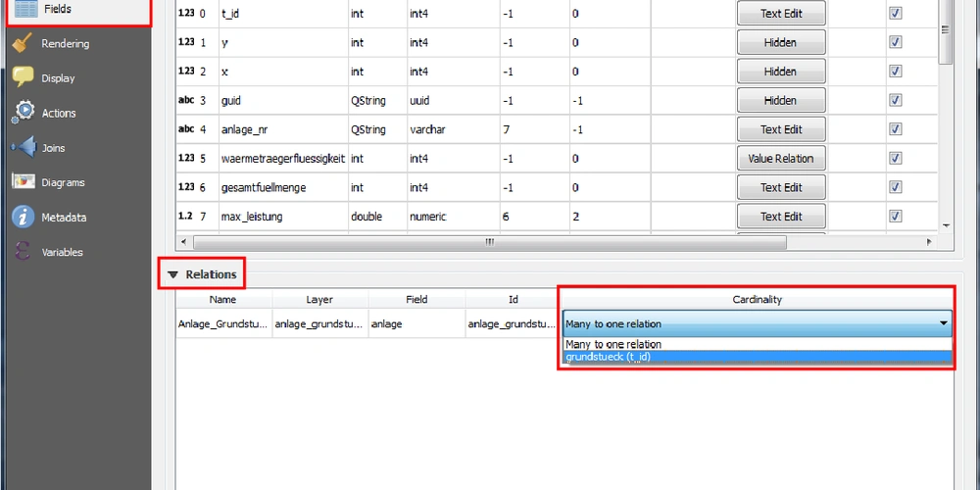Select the Cardinality column header
980x490 pixels.
pos(757,299)
